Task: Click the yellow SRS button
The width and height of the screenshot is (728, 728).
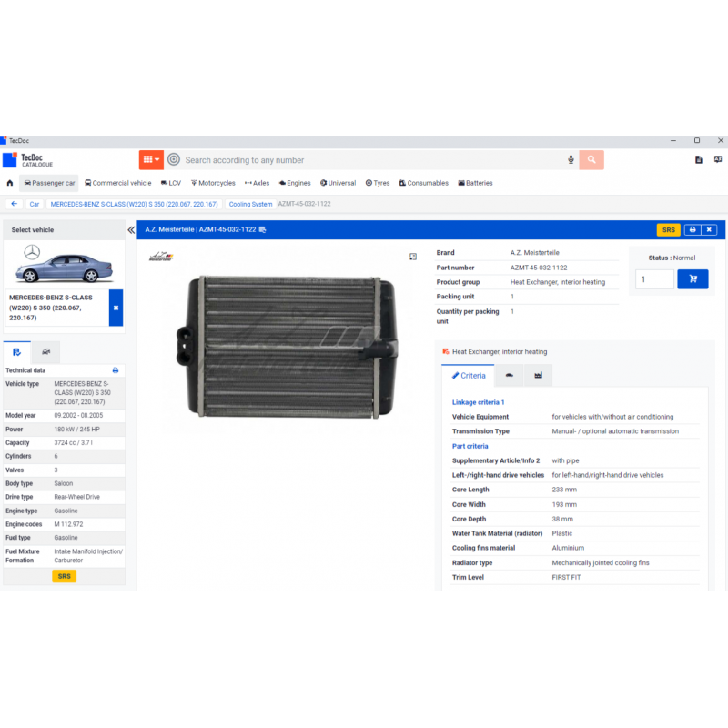Action: click(x=669, y=229)
